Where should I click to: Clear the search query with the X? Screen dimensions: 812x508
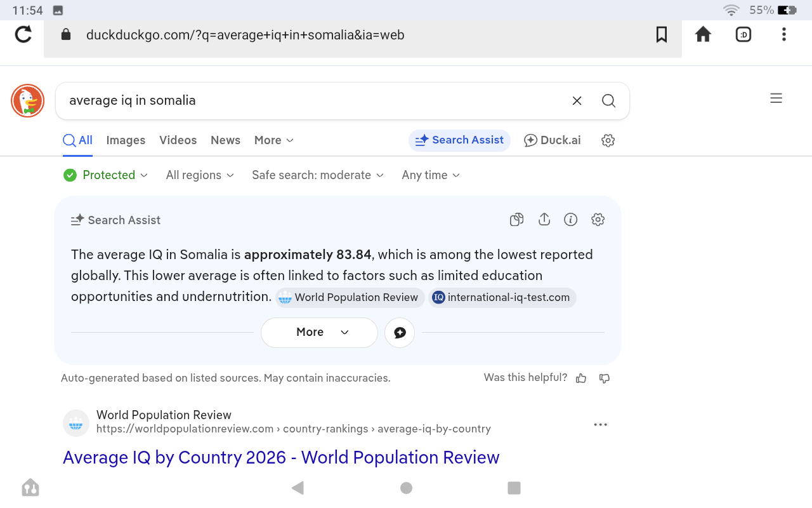pyautogui.click(x=577, y=100)
